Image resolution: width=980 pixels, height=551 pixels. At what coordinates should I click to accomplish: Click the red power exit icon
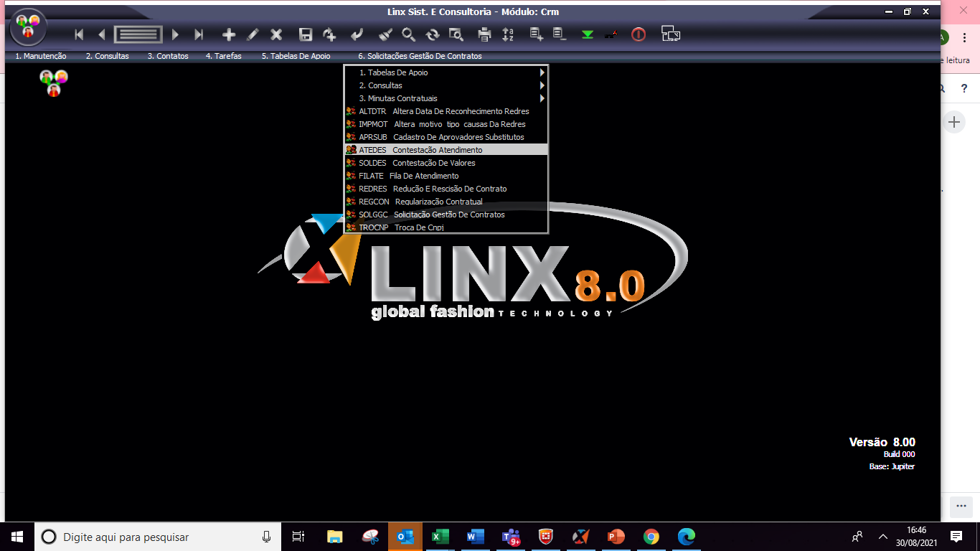(x=639, y=34)
